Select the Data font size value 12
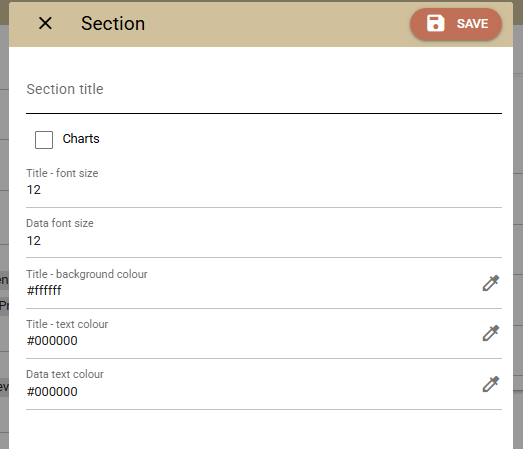The height and width of the screenshot is (449, 523). tap(34, 241)
